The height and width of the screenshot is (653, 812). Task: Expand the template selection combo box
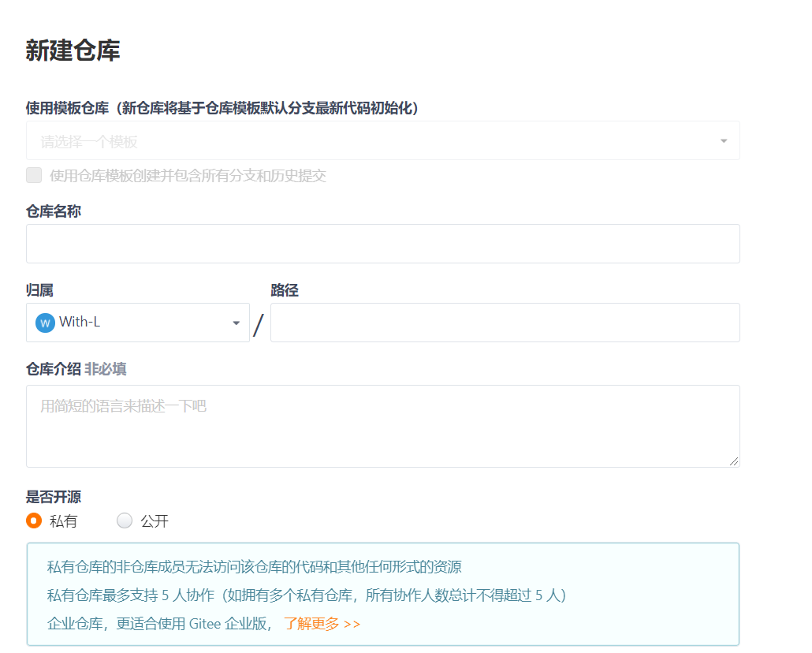point(383,140)
